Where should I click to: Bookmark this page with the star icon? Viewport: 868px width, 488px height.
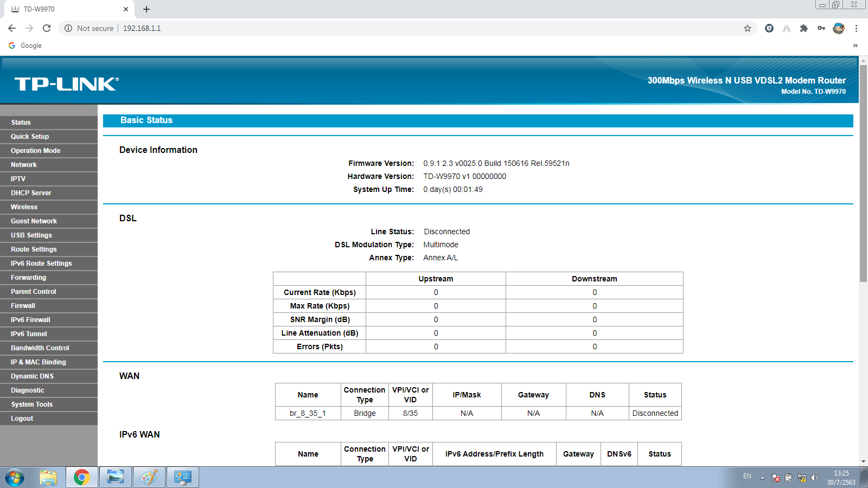(x=748, y=28)
